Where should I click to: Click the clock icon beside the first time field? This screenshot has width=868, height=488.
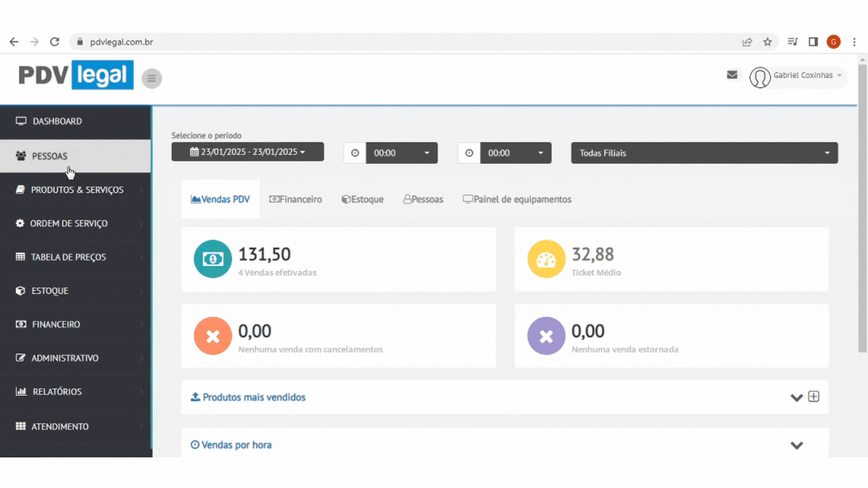point(355,153)
